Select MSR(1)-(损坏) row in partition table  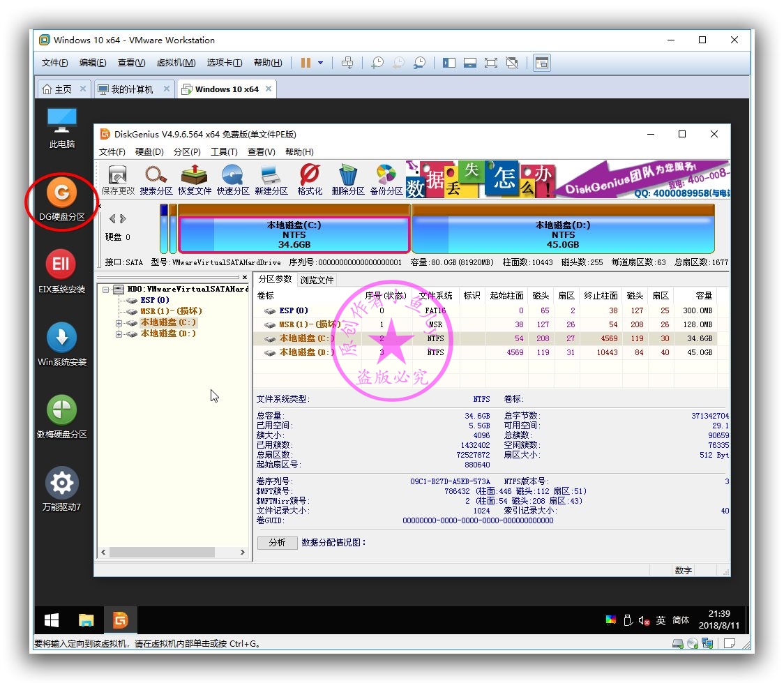coord(485,324)
